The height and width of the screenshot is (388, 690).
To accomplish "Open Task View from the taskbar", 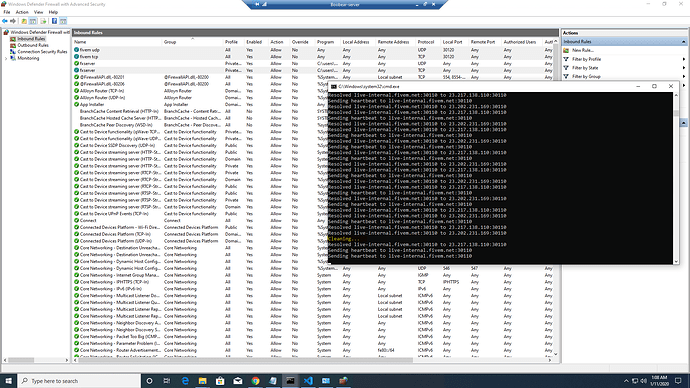I will (x=167, y=381).
